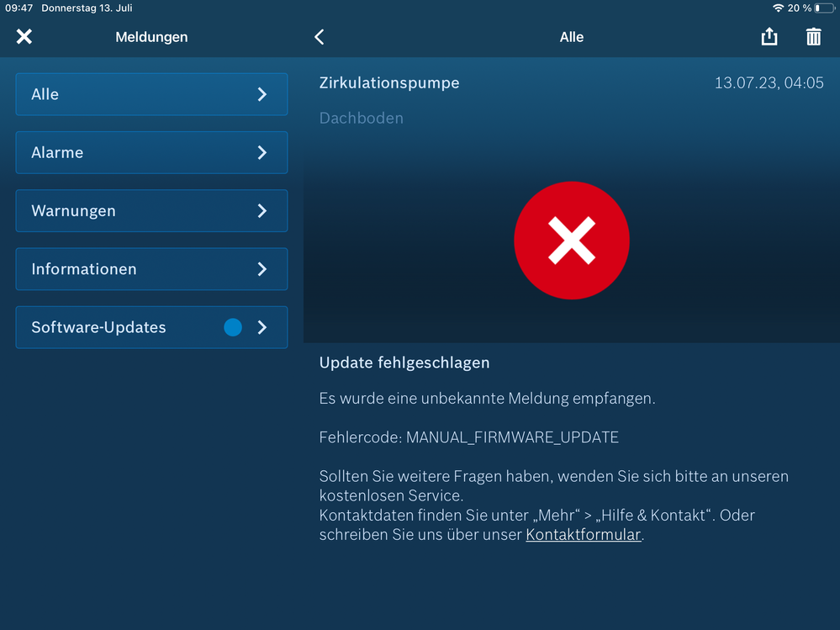Image resolution: width=840 pixels, height=630 pixels.
Task: Tap the Wi-Fi status icon
Action: (x=778, y=8)
